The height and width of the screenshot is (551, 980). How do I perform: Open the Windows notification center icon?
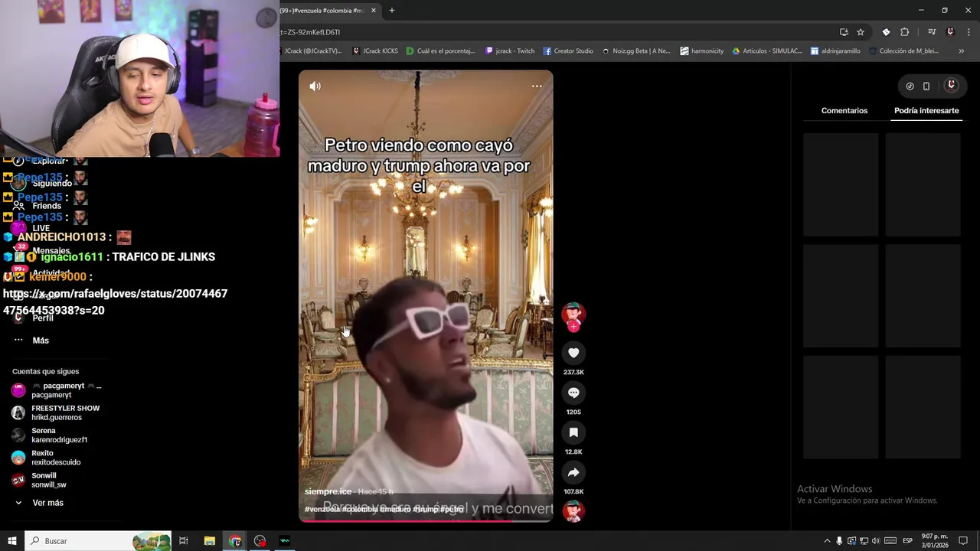tap(963, 541)
